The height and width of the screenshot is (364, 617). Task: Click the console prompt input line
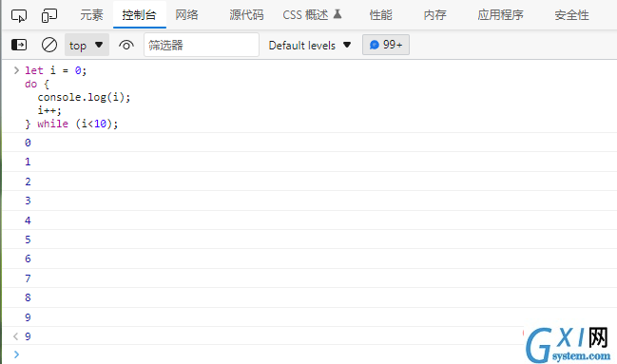(x=309, y=354)
